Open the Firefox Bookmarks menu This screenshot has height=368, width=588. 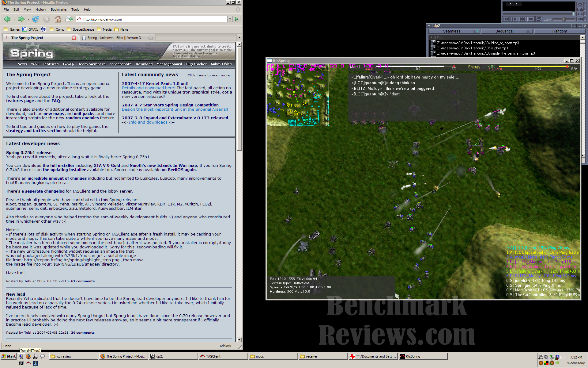[x=58, y=10]
